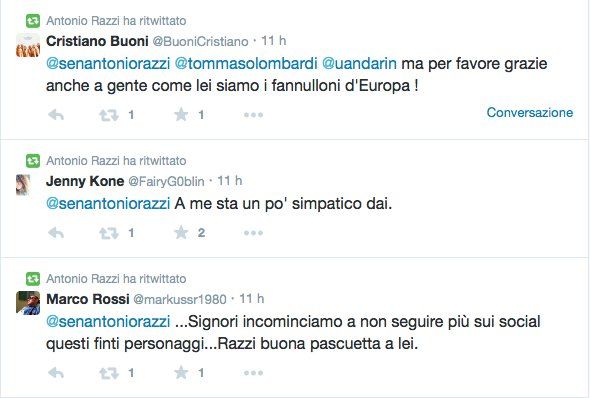View Jenny Kone's profile picture

(x=23, y=185)
